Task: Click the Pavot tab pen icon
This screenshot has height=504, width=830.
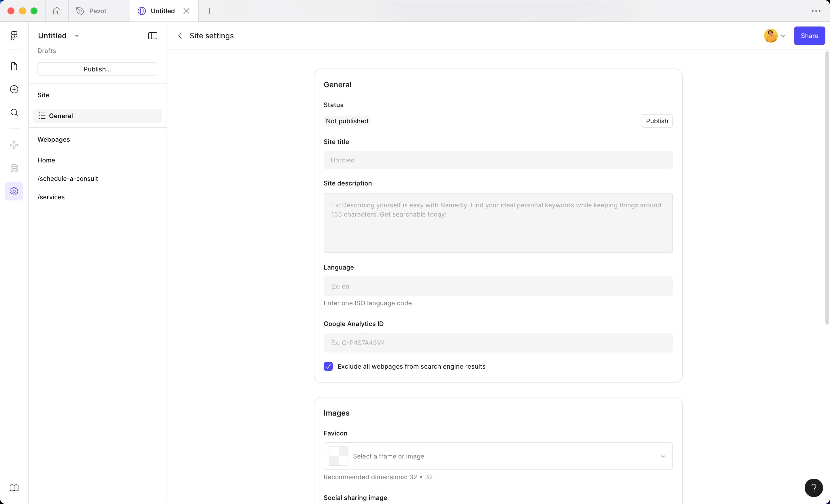Action: click(80, 11)
